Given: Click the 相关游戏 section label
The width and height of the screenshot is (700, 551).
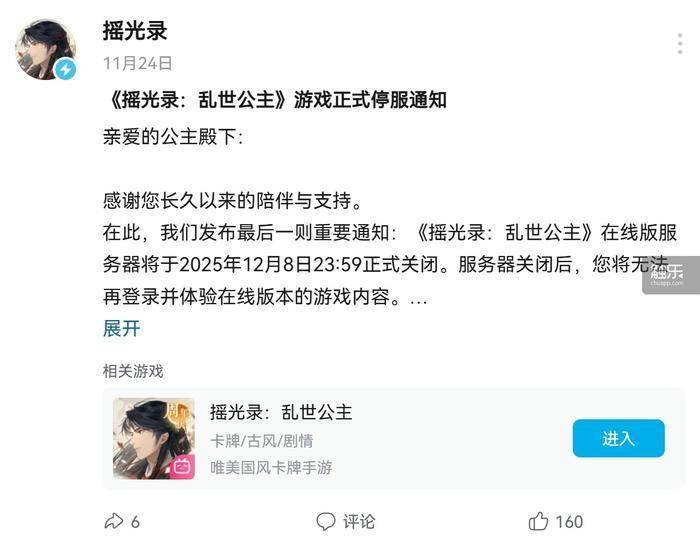Looking at the screenshot, I should point(133,371).
